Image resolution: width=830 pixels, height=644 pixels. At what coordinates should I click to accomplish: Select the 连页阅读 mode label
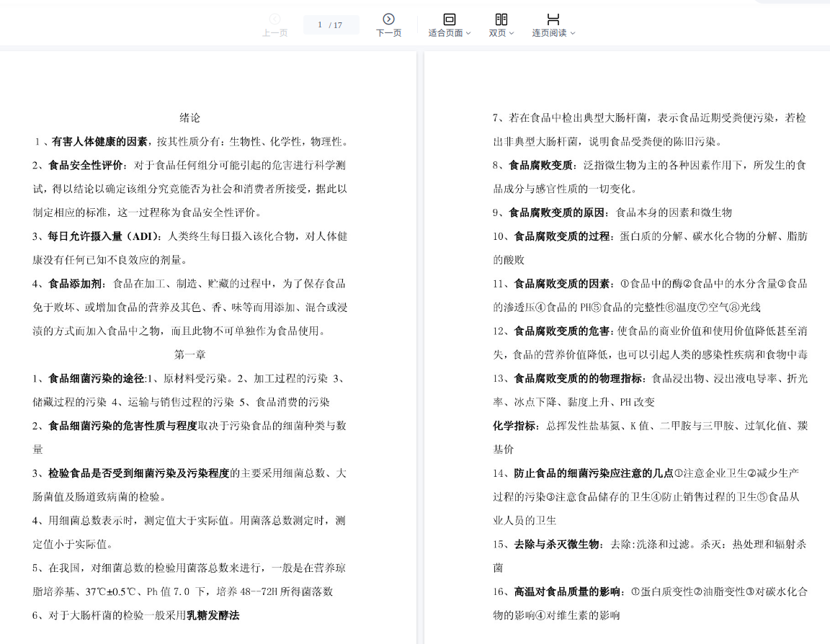click(549, 33)
